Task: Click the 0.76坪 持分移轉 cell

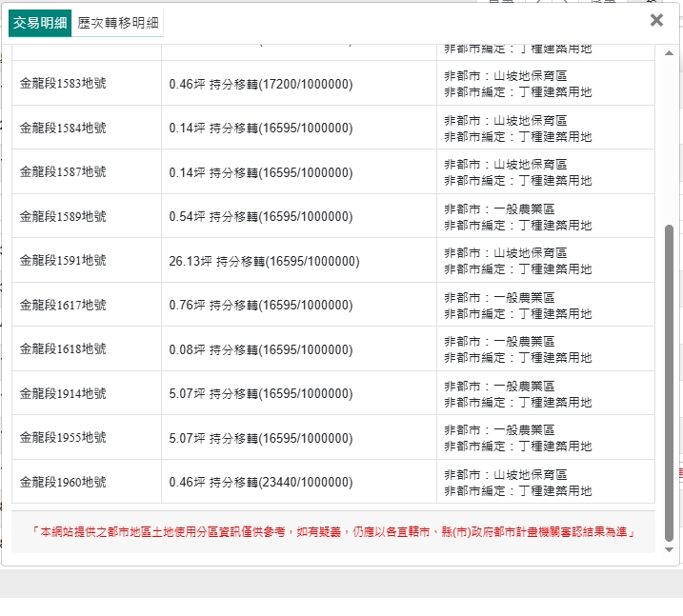Action: pyautogui.click(x=260, y=305)
